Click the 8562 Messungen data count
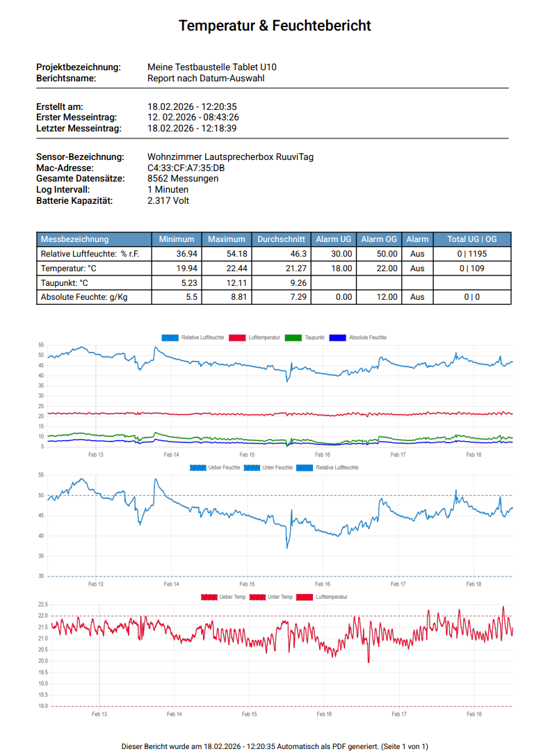This screenshot has width=550, height=756. tap(183, 179)
